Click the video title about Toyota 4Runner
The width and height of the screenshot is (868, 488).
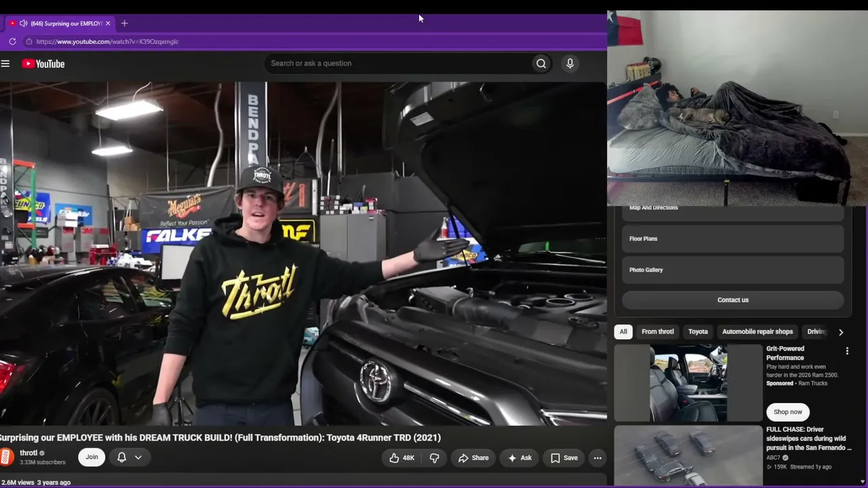pyautogui.click(x=220, y=438)
